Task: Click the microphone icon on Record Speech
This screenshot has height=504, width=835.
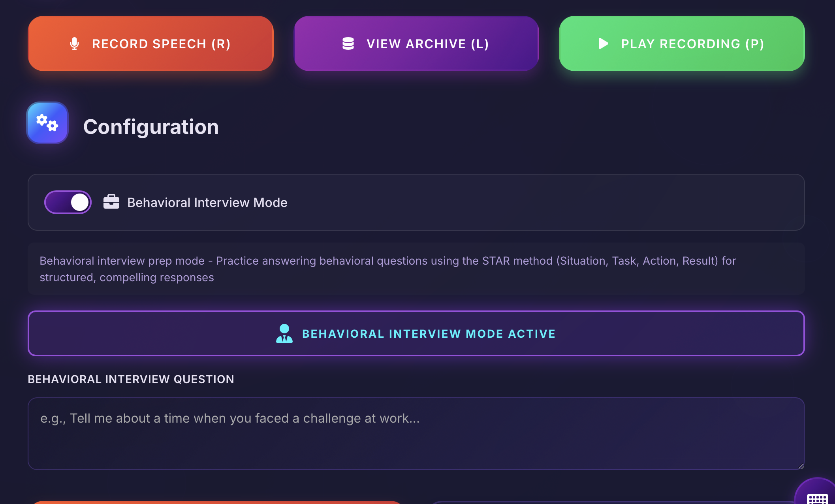Action: pos(74,43)
